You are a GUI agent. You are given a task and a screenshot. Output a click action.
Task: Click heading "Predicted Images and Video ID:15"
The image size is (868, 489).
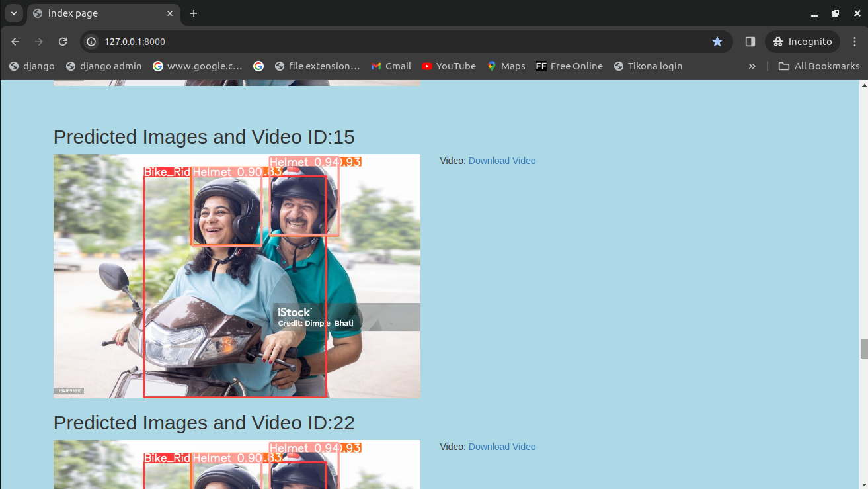[x=204, y=137]
